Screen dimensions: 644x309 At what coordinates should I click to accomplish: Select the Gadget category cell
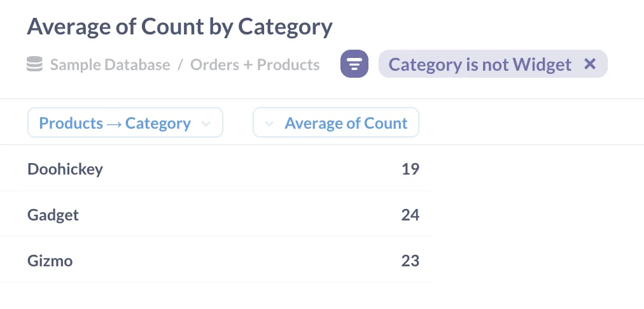tap(53, 215)
